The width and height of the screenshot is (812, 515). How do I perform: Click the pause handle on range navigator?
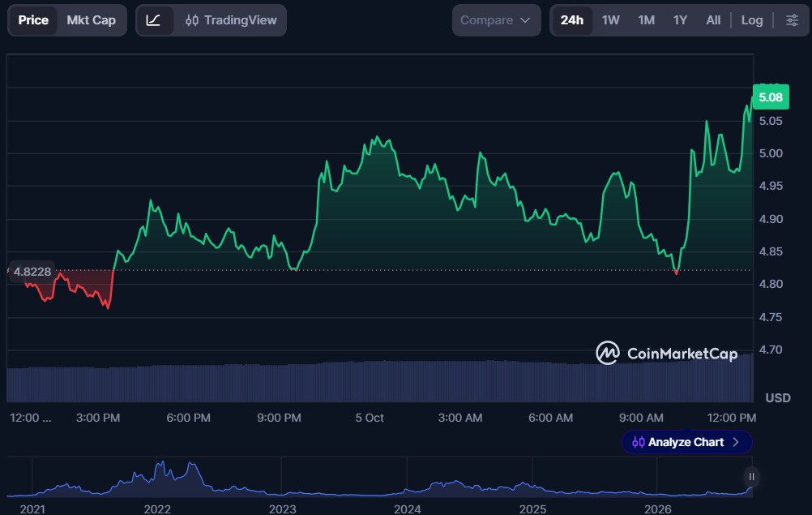click(751, 477)
